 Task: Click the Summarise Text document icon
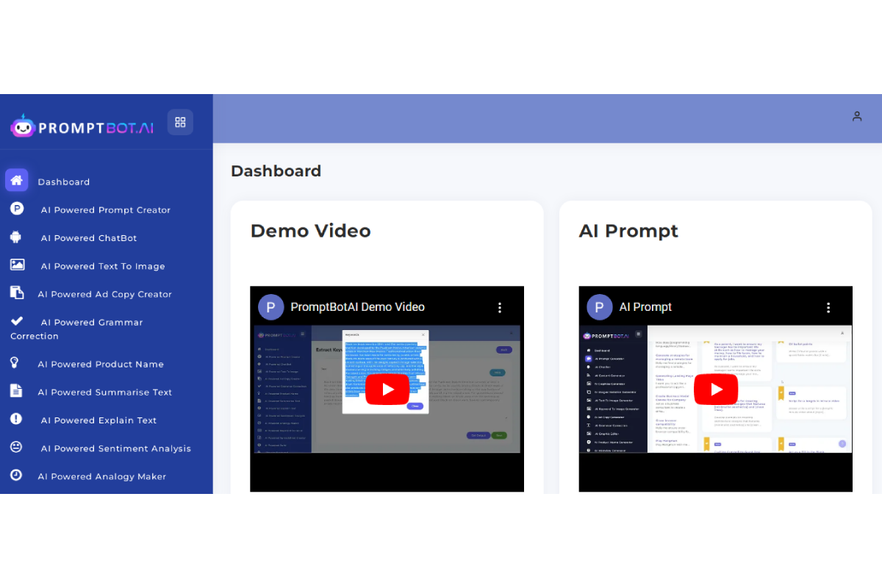(15, 391)
